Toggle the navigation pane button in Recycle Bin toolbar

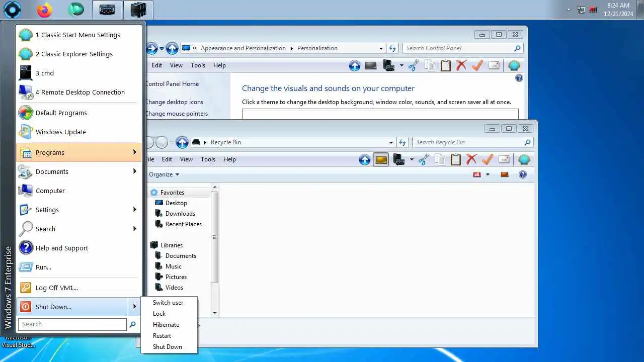click(x=381, y=160)
